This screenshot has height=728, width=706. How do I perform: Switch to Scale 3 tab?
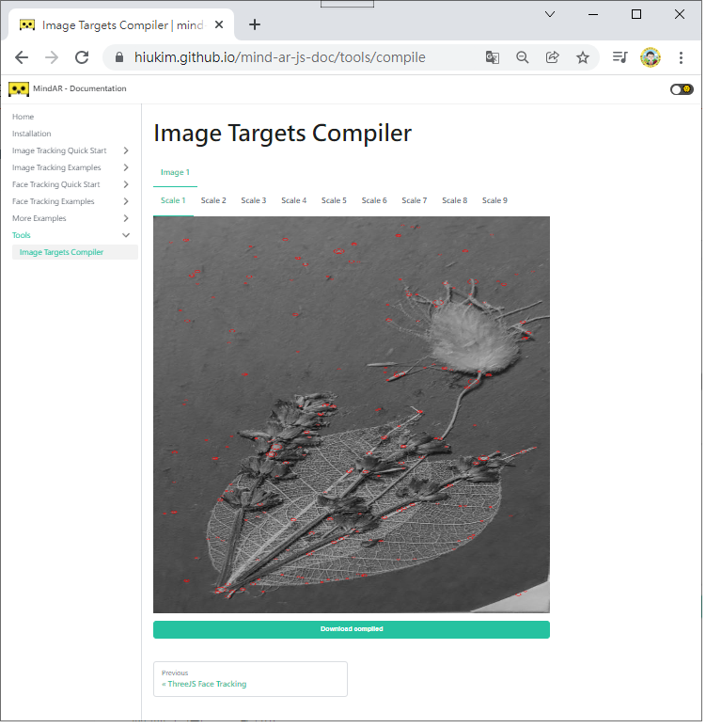pos(254,200)
